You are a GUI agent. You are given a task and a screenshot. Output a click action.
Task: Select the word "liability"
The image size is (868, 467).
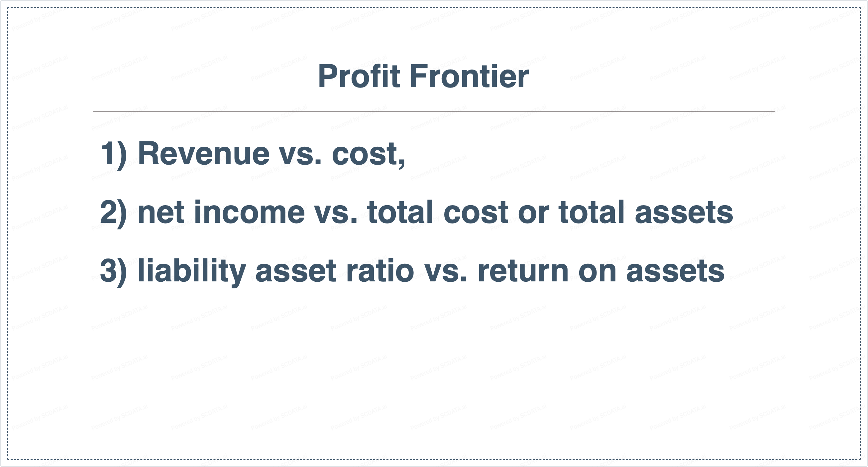pos(191,271)
